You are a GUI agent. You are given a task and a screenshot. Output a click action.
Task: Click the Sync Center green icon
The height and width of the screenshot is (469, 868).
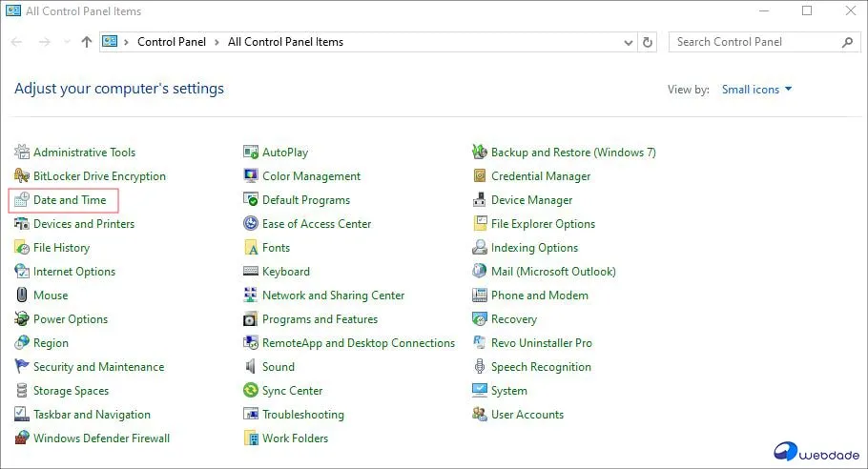252,391
